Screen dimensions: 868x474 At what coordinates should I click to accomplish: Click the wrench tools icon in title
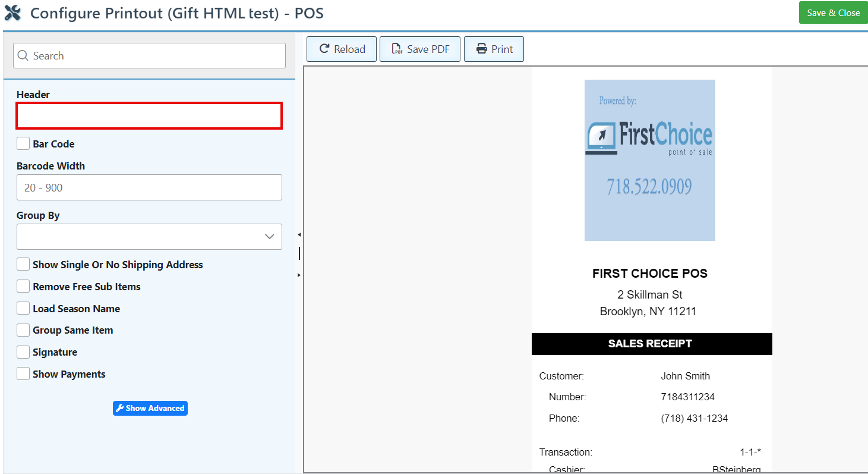pyautogui.click(x=12, y=12)
